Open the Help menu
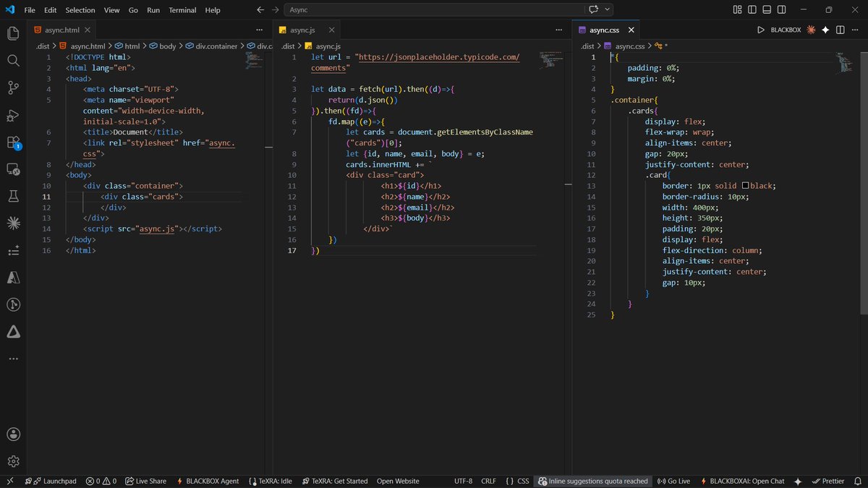The height and width of the screenshot is (488, 868). (x=213, y=10)
